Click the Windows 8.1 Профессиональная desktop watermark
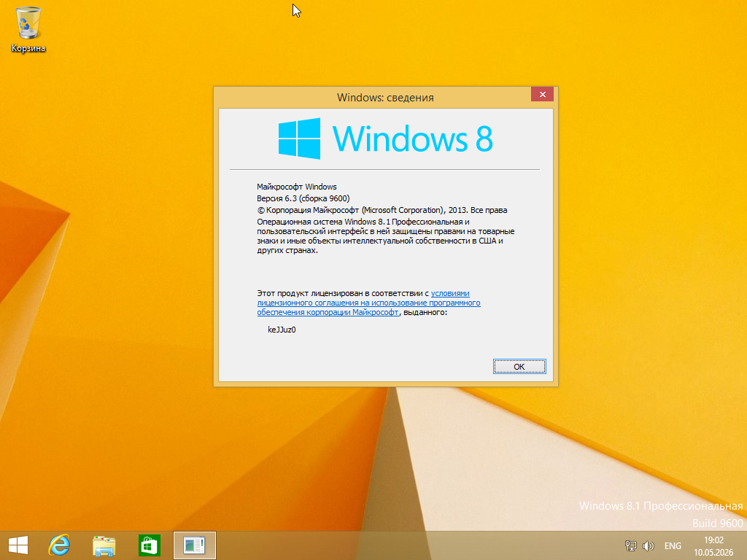 point(661,506)
